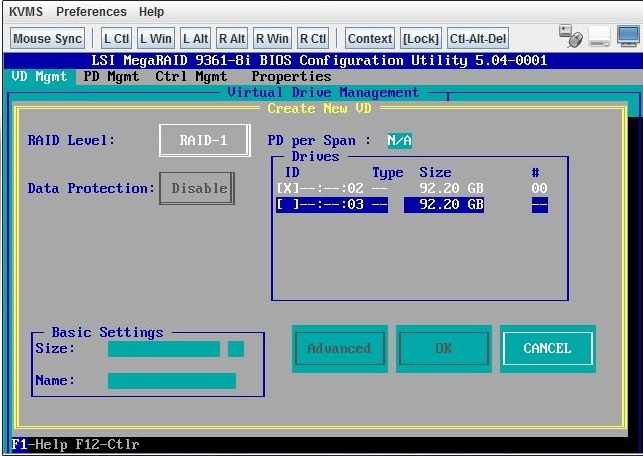Check the drive 03 checkbox

[x=288, y=204]
